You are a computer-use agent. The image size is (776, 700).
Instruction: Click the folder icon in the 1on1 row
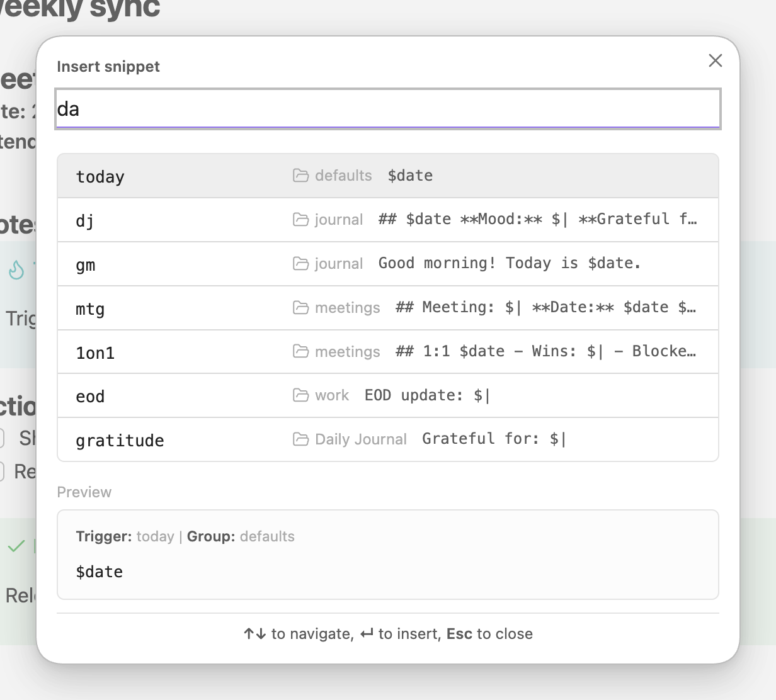[x=300, y=351]
